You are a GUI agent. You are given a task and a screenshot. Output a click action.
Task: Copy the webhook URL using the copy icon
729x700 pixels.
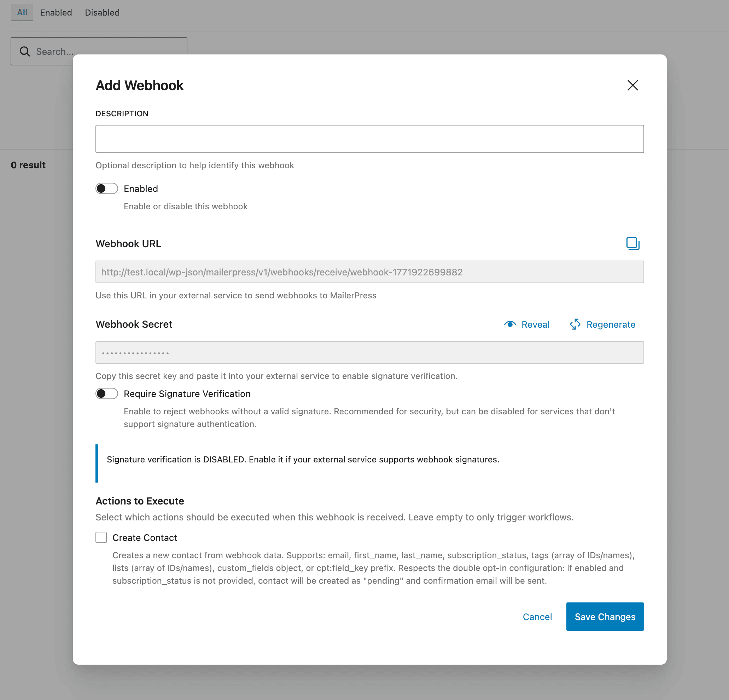(x=633, y=244)
